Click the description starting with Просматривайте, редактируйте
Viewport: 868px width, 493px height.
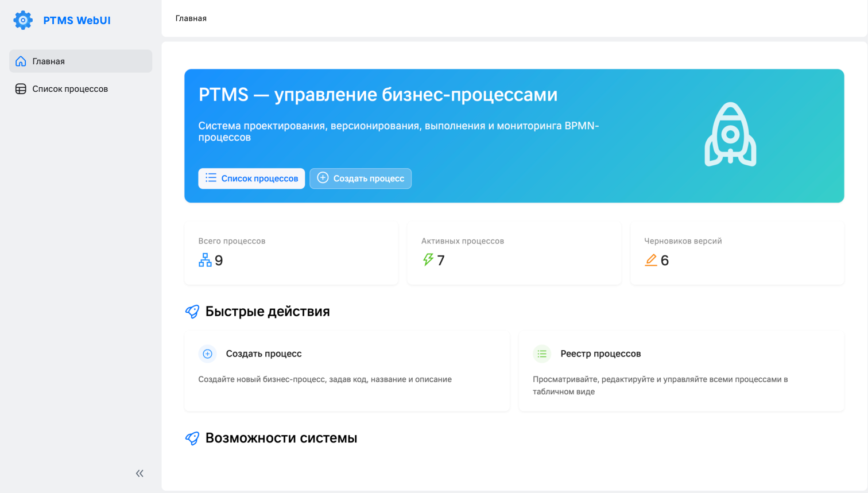click(660, 386)
